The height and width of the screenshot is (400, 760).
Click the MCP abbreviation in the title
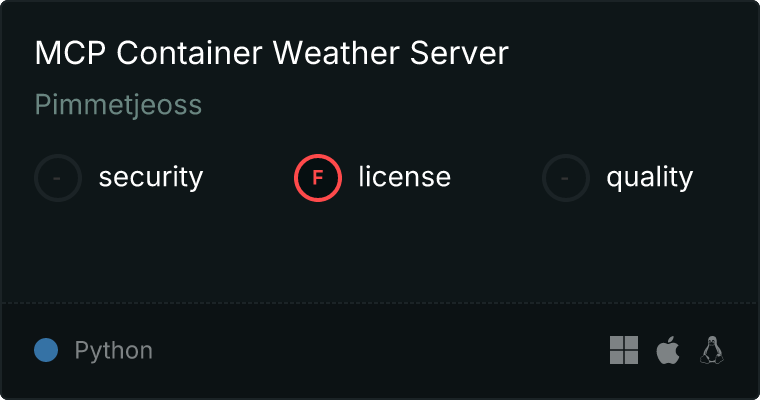coord(71,52)
